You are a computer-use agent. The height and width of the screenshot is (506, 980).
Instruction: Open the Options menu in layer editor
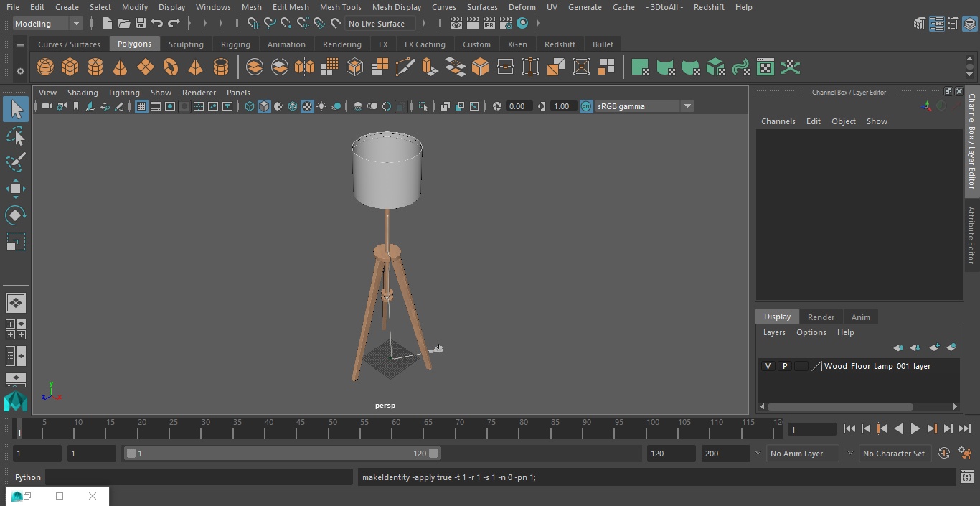[811, 332]
